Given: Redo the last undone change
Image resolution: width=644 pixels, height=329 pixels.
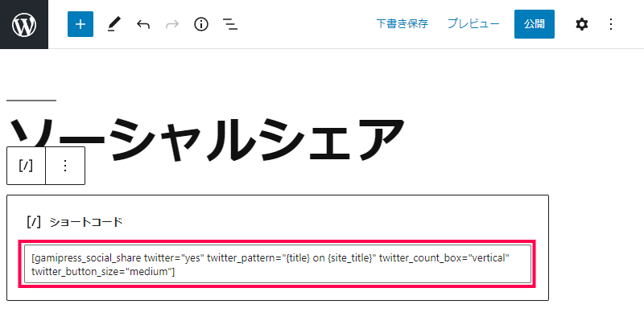Looking at the screenshot, I should coord(172,25).
